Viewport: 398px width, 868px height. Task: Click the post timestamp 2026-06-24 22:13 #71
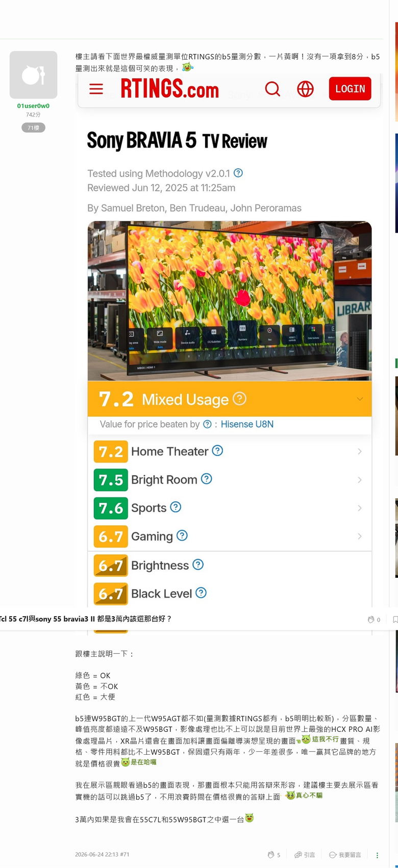[x=102, y=854]
